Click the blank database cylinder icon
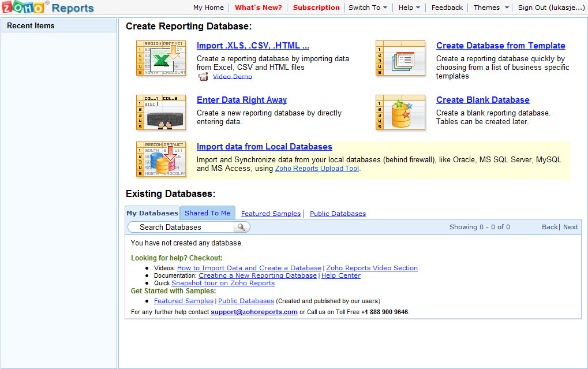The image size is (588, 369). tap(400, 112)
